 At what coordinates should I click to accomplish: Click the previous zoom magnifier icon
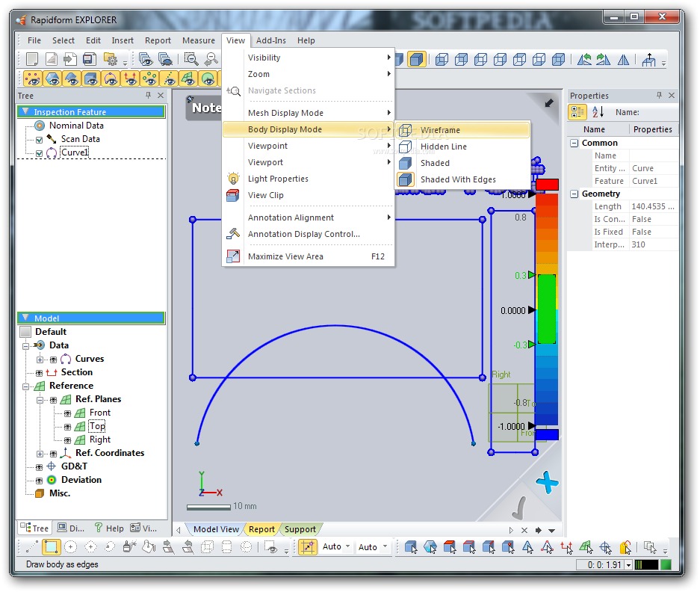click(211, 59)
